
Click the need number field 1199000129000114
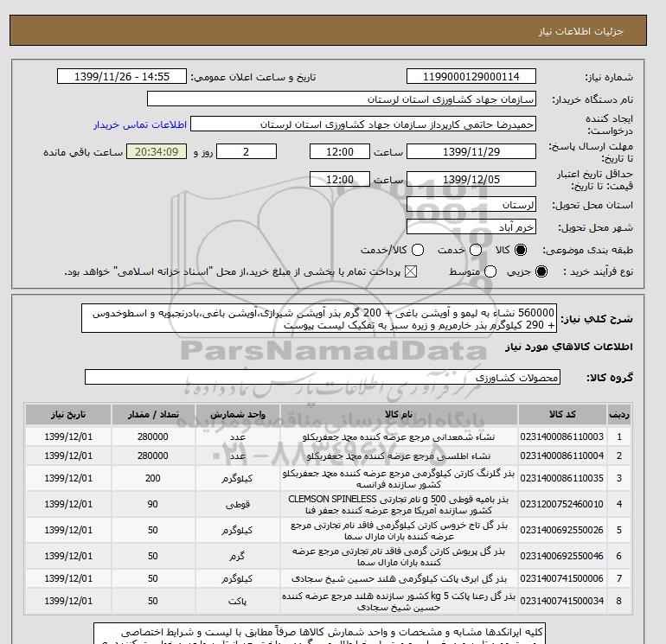point(471,76)
